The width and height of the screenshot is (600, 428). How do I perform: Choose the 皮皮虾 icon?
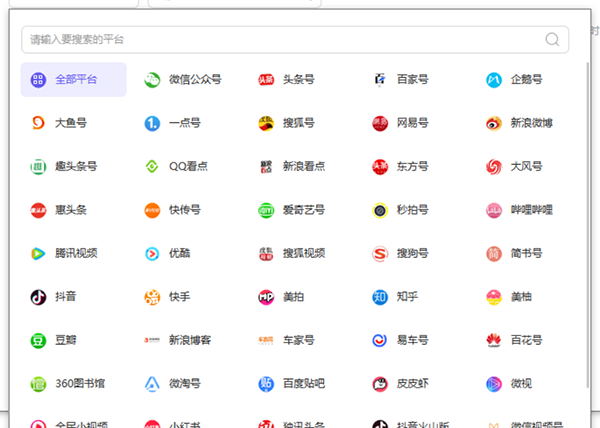click(380, 384)
